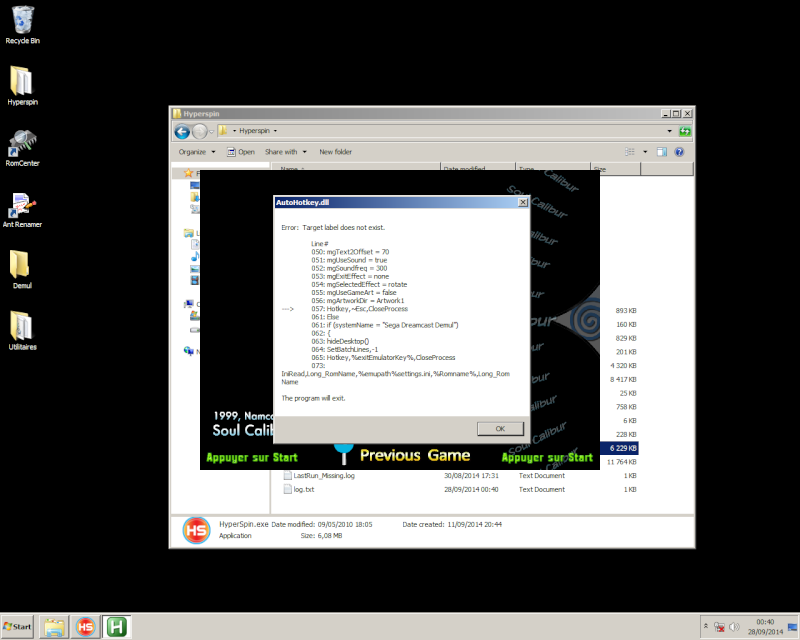Maximize the Hyperspin Explorer window
This screenshot has width=800, height=640.
click(676, 114)
